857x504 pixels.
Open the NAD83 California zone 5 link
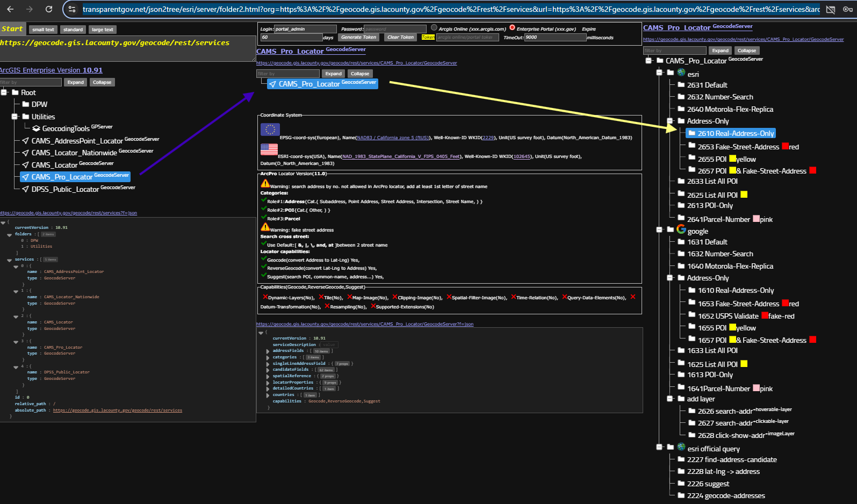(x=393, y=138)
